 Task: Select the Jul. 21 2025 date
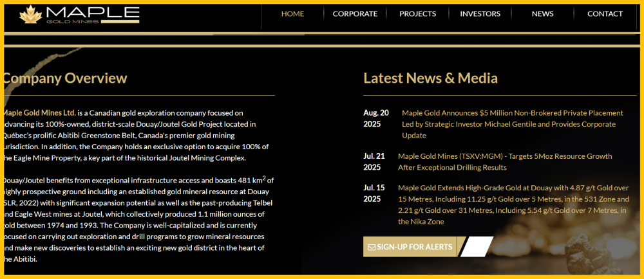click(374, 162)
